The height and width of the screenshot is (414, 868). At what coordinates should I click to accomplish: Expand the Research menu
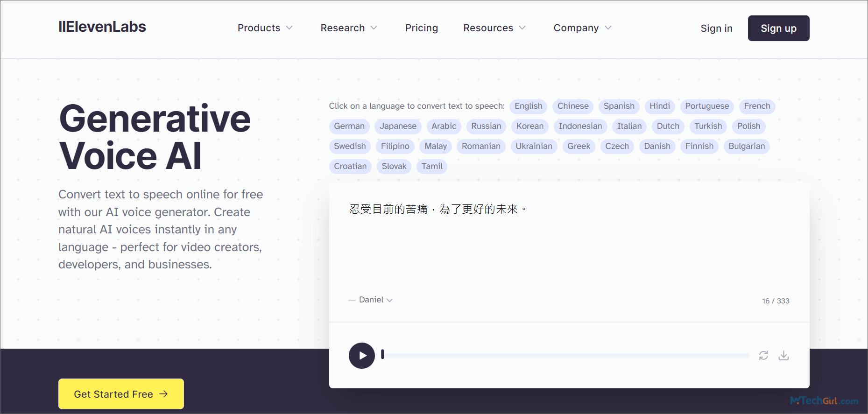349,28
